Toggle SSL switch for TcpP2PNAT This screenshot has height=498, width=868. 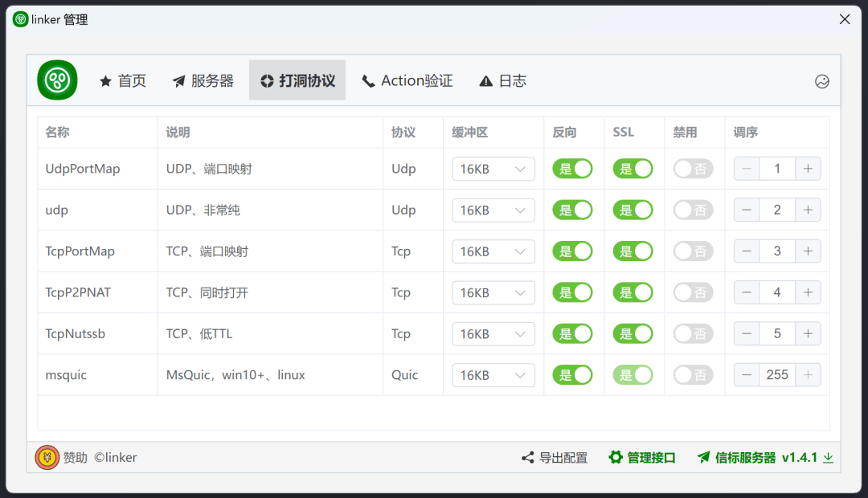[633, 292]
